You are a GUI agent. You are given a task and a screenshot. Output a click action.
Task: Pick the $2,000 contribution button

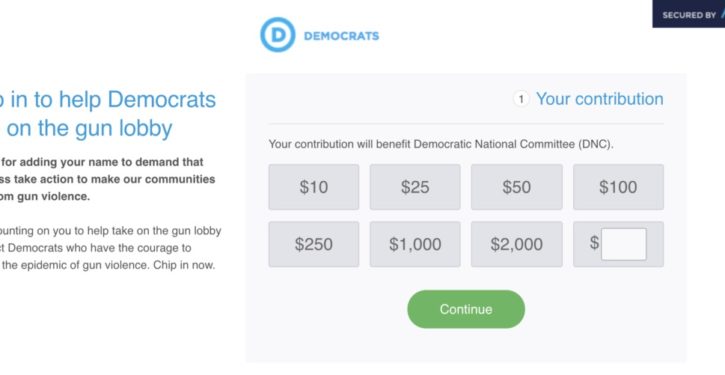click(516, 244)
